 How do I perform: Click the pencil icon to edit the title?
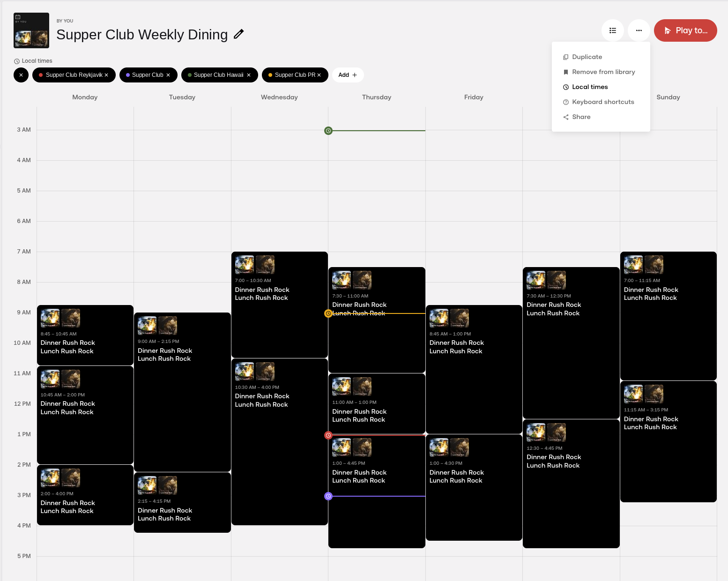coord(238,34)
